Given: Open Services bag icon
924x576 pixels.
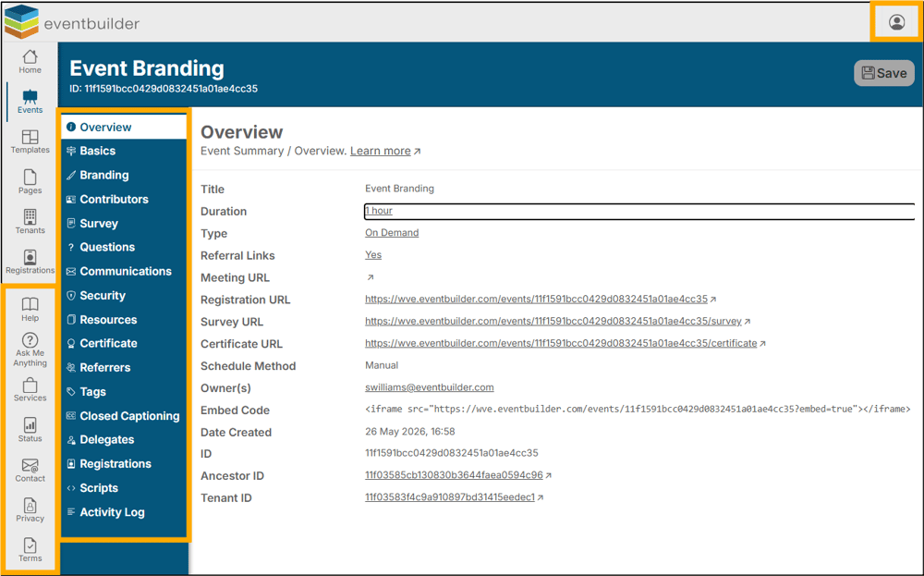Looking at the screenshot, I should click(30, 390).
